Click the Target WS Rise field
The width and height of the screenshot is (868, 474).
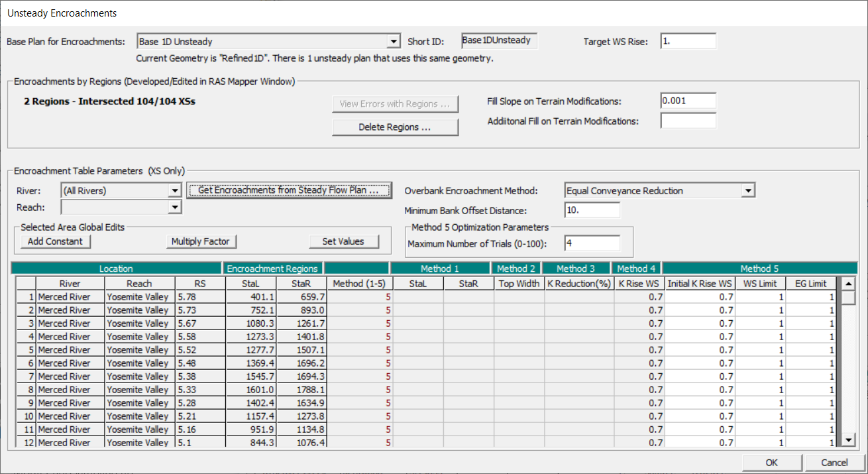coord(688,41)
